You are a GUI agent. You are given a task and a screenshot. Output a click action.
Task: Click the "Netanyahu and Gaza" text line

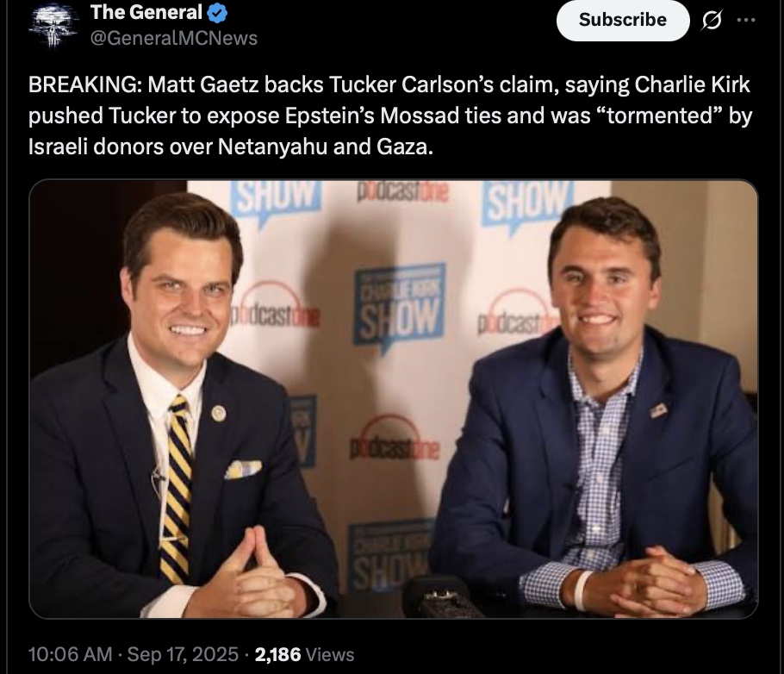pyautogui.click(x=230, y=147)
